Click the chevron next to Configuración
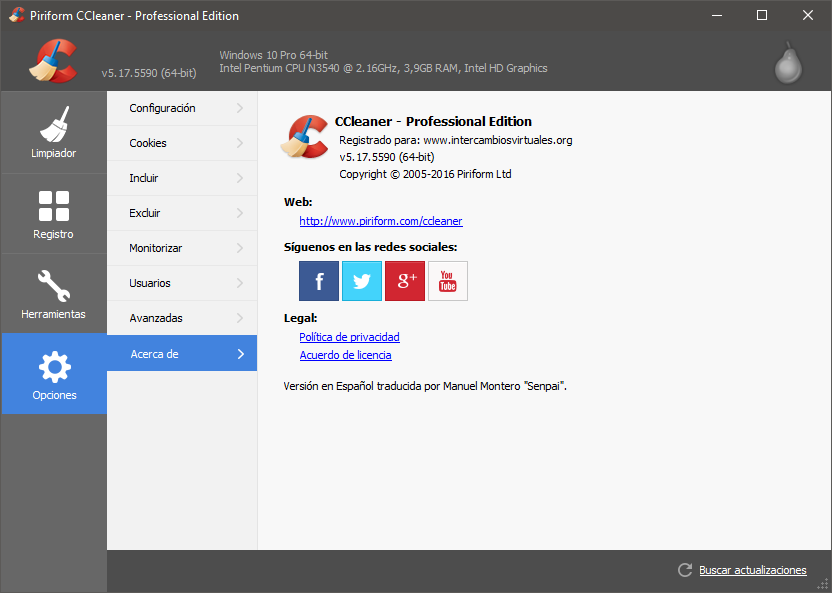 240,108
